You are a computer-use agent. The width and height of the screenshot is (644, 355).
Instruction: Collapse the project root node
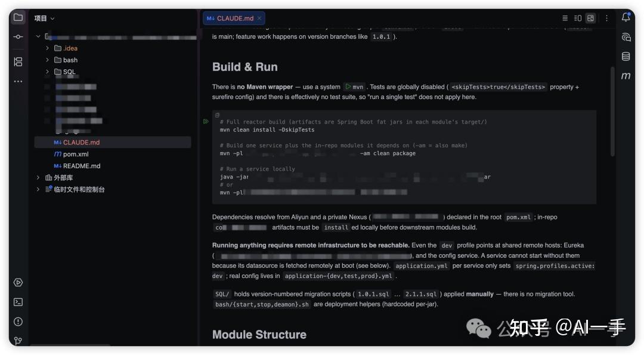[x=38, y=36]
